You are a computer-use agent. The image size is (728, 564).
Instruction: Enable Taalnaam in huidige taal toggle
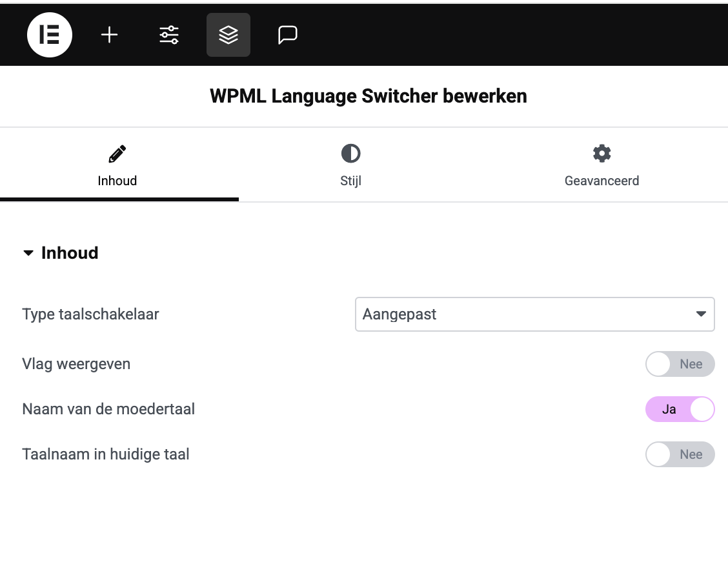pos(680,454)
